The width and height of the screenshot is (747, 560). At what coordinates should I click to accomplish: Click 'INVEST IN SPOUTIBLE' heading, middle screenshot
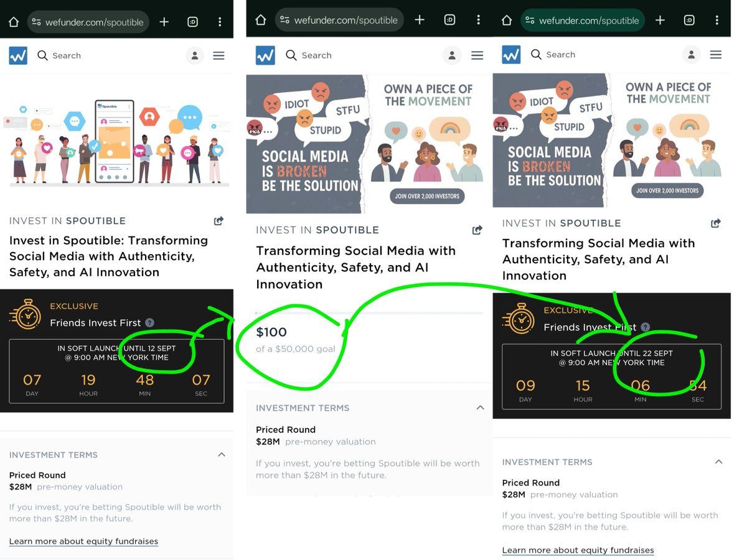317,230
